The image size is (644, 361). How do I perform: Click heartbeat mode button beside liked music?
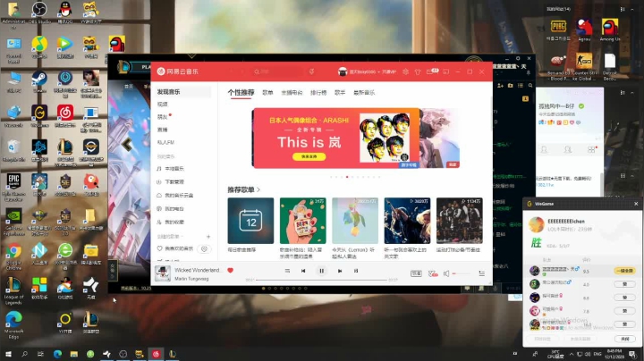tap(204, 249)
